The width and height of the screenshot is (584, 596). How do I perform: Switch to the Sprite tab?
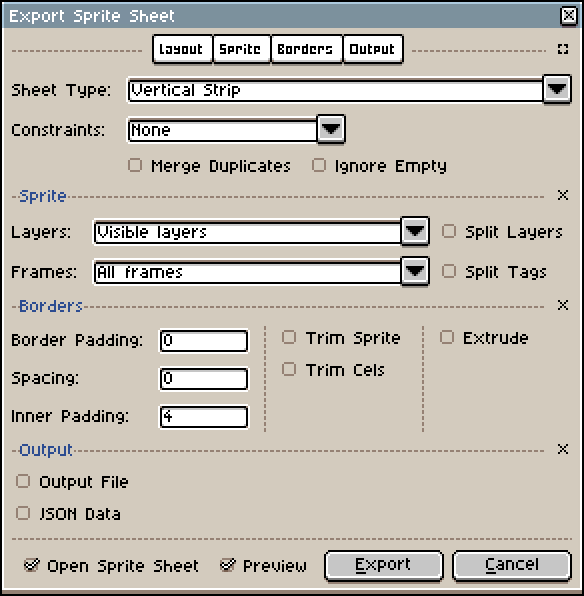click(x=241, y=49)
